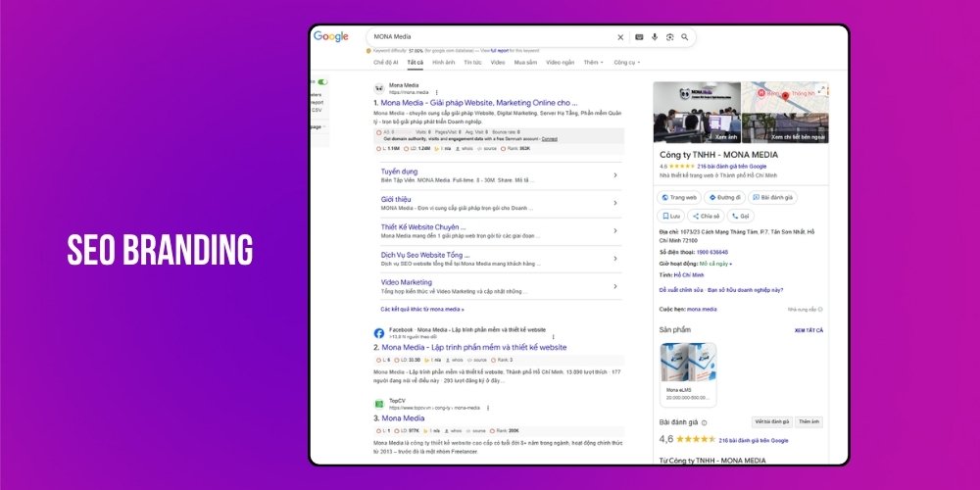Expand the Video Marketing sitelink chevron
Viewport: 980px width, 490px height.
pos(615,286)
